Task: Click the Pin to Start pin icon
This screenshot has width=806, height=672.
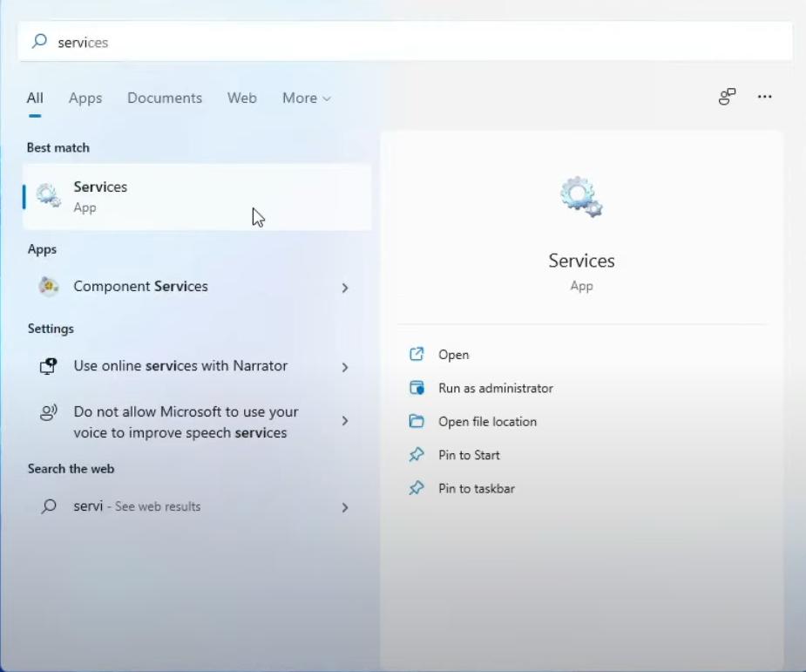Action: (x=417, y=454)
